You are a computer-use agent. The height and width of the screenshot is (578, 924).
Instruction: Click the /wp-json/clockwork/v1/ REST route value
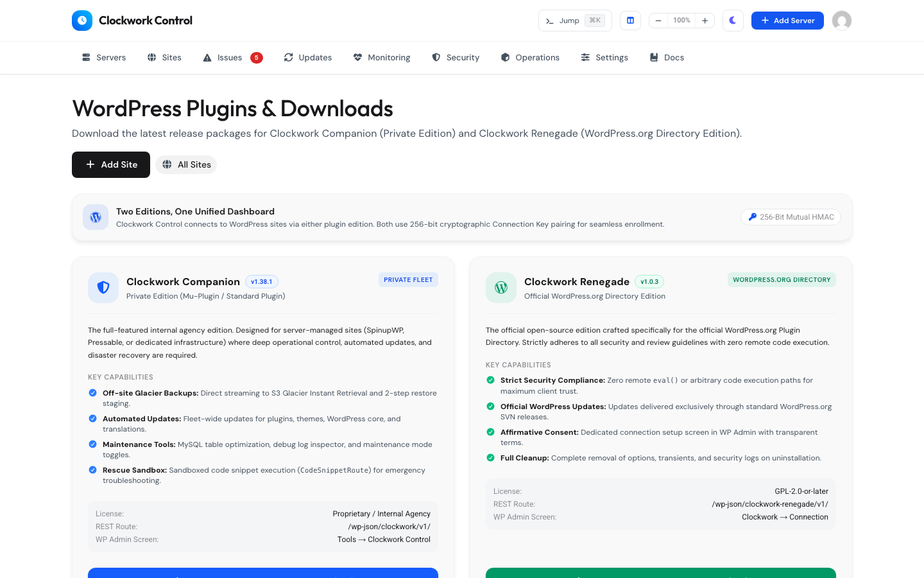click(389, 527)
